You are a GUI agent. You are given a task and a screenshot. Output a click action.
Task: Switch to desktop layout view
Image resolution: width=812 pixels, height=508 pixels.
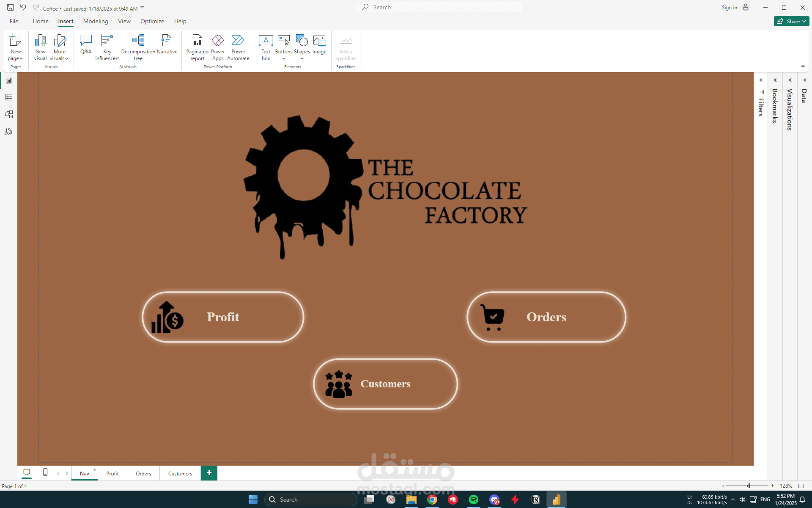coord(27,472)
